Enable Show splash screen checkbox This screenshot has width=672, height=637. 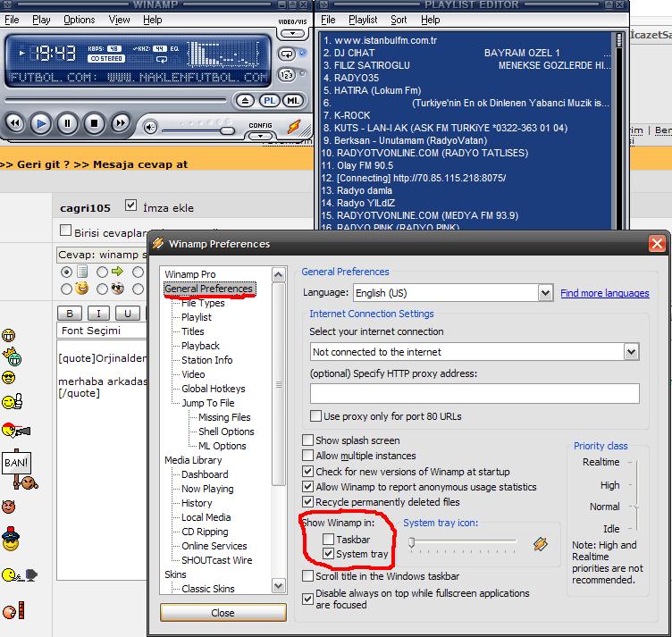307,440
